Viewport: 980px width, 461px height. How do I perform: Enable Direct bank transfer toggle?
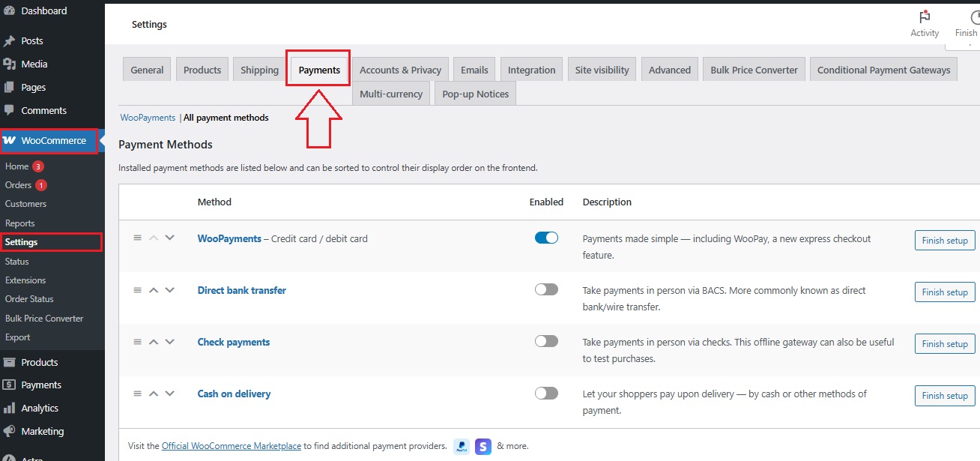[546, 289]
